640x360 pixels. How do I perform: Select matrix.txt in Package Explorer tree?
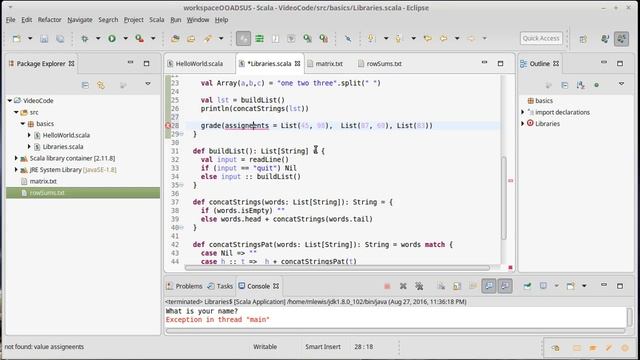(x=43, y=181)
